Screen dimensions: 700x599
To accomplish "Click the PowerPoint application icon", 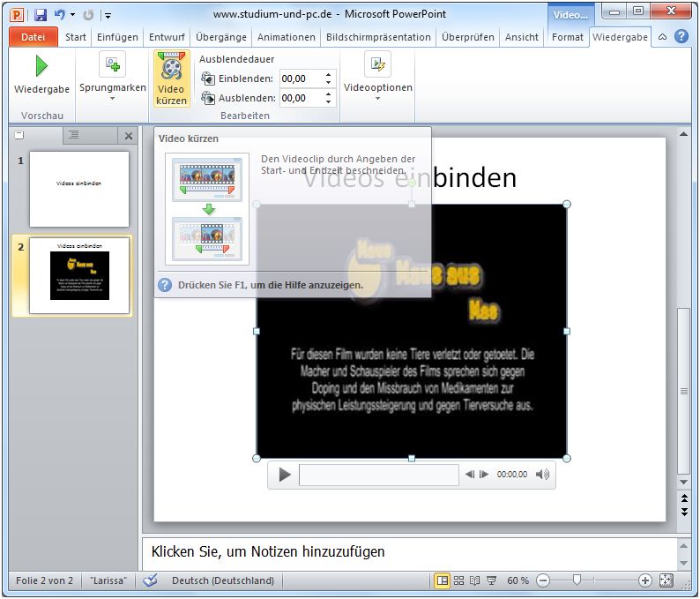I will (17, 15).
